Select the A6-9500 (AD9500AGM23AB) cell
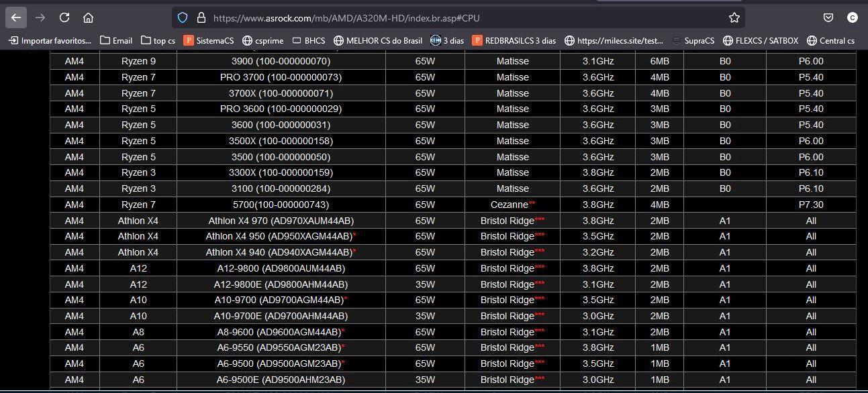 pyautogui.click(x=281, y=363)
